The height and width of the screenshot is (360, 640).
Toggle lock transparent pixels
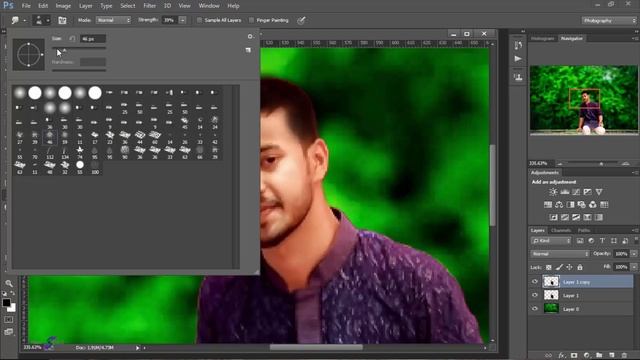(549, 267)
